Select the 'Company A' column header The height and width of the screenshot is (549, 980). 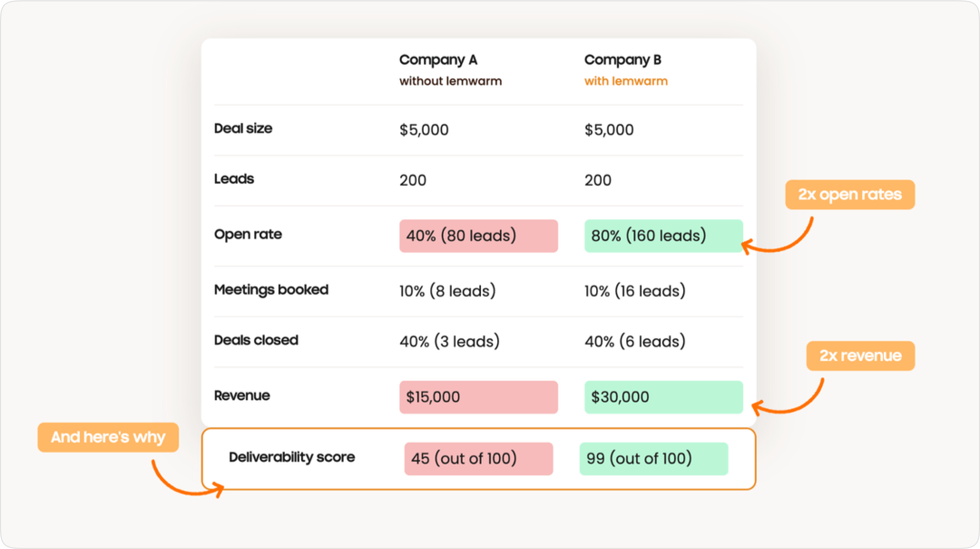coord(439,59)
